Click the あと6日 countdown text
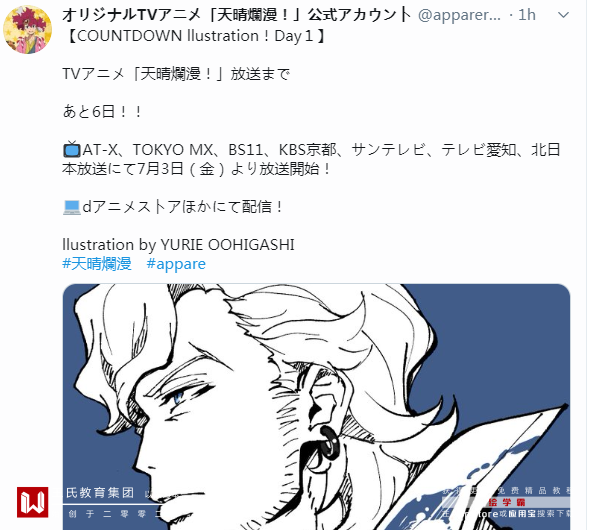591x530 pixels. pyautogui.click(x=103, y=112)
